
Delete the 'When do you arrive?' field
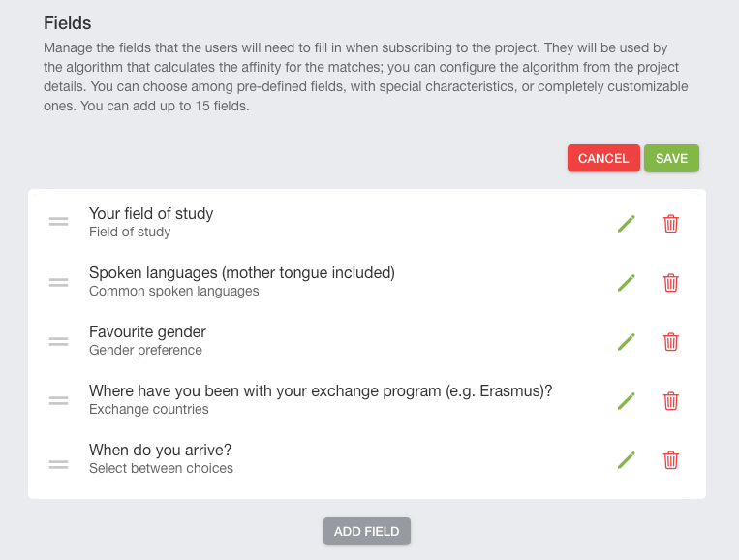tap(670, 460)
